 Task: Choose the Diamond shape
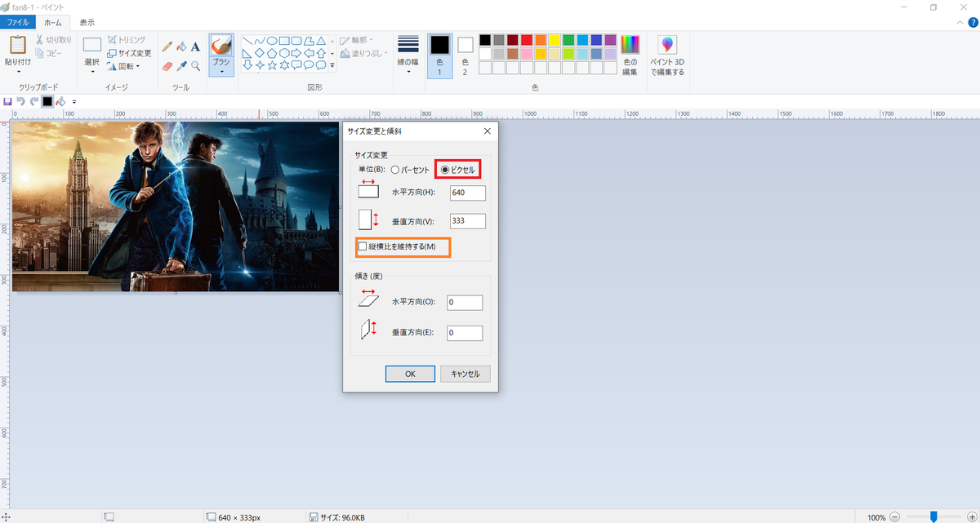260,52
